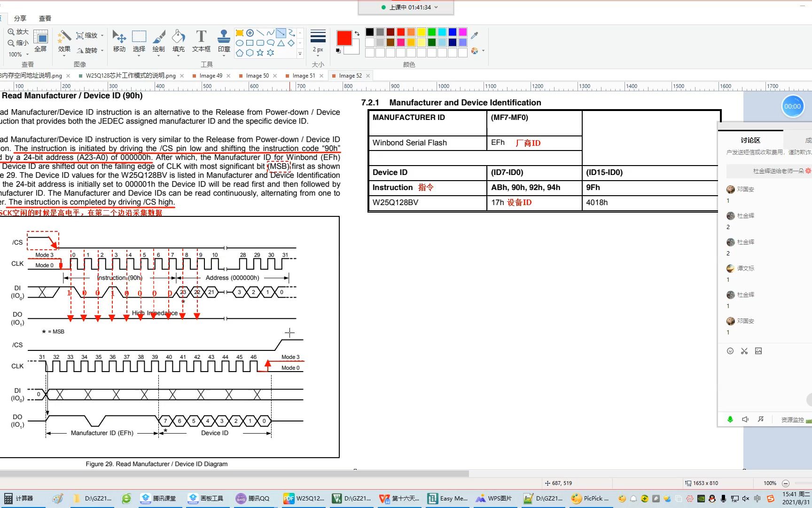The width and height of the screenshot is (812, 508).
Task: Expand the class status 上课中 dropdown
Action: (436, 7)
